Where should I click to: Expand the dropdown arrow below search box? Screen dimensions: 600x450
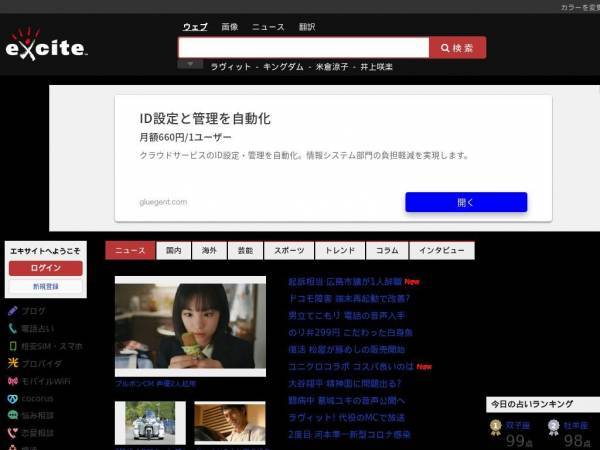coord(190,64)
